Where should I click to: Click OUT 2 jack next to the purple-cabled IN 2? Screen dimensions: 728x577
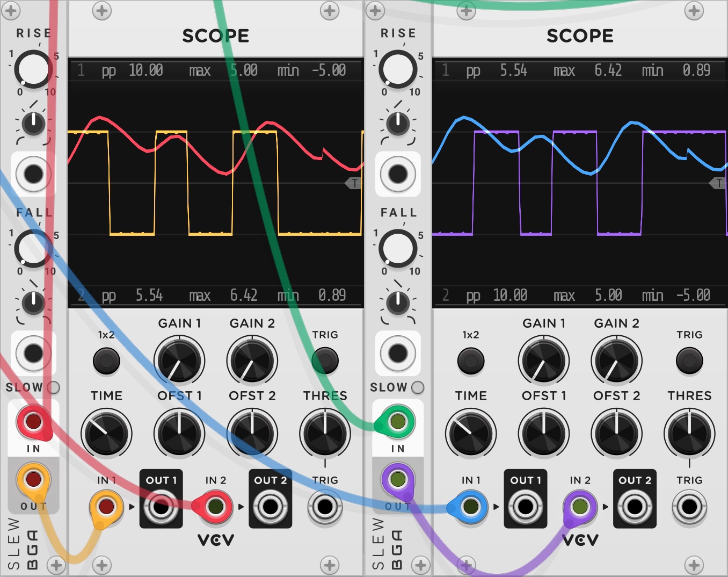tap(635, 507)
